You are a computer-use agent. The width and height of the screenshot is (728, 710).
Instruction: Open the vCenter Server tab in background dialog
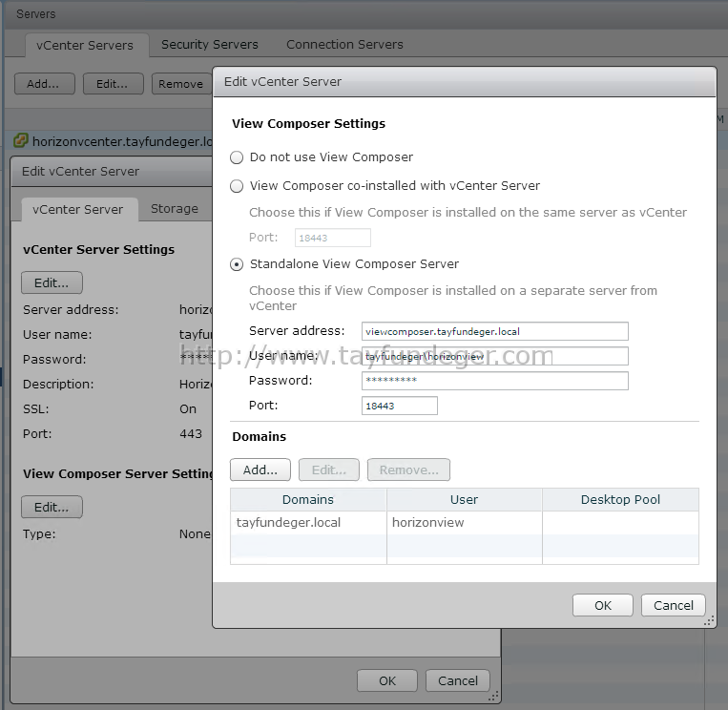point(78,209)
